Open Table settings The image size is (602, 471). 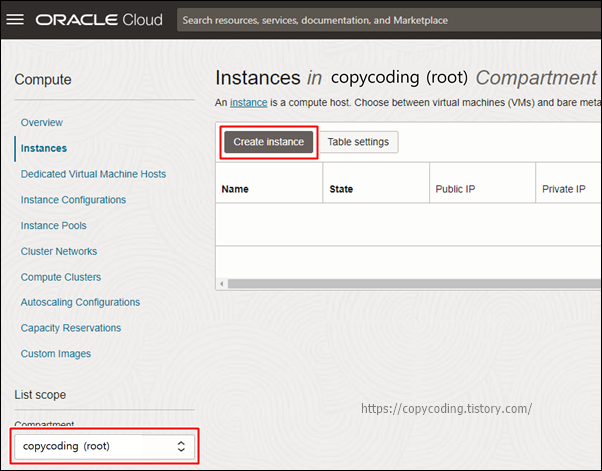358,142
